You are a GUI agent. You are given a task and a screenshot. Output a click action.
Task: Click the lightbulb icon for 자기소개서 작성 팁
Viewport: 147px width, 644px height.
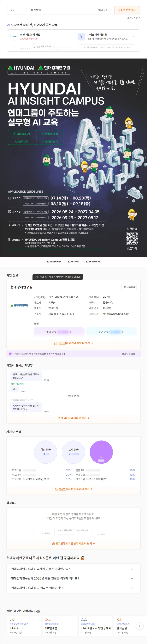[81, 37]
